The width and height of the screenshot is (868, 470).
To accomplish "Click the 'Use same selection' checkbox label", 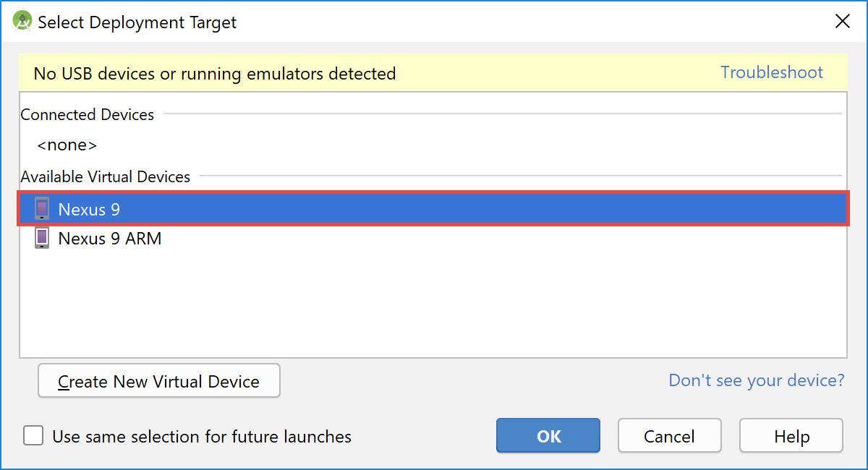I will click(x=202, y=437).
